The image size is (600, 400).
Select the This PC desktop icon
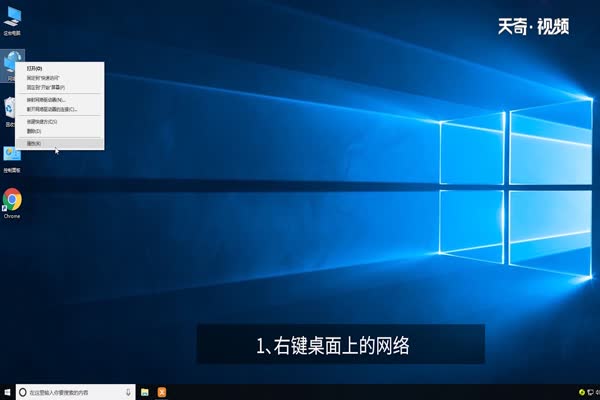click(12, 20)
